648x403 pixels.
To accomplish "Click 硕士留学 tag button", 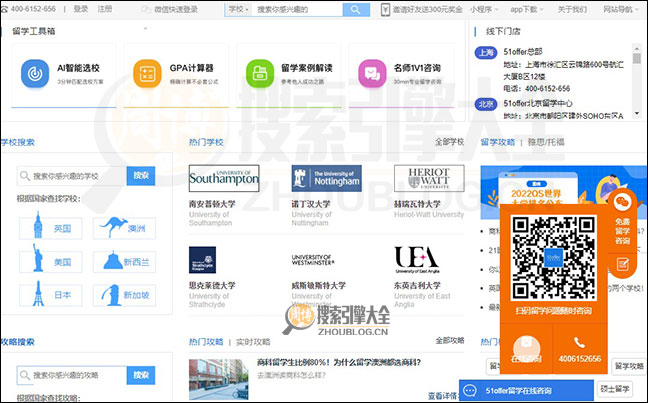I will (615, 389).
